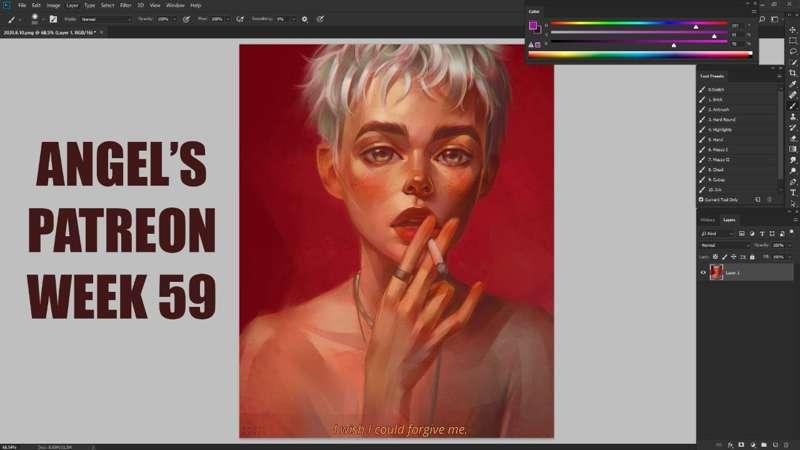Image resolution: width=800 pixels, height=450 pixels.
Task: Pick a color from the spectrum ramp
Action: pos(640,54)
